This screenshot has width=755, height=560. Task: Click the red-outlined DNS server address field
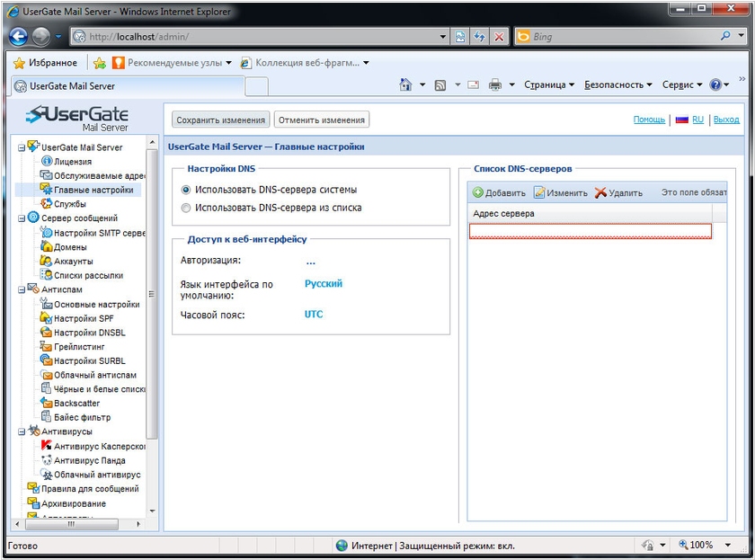pyautogui.click(x=591, y=231)
